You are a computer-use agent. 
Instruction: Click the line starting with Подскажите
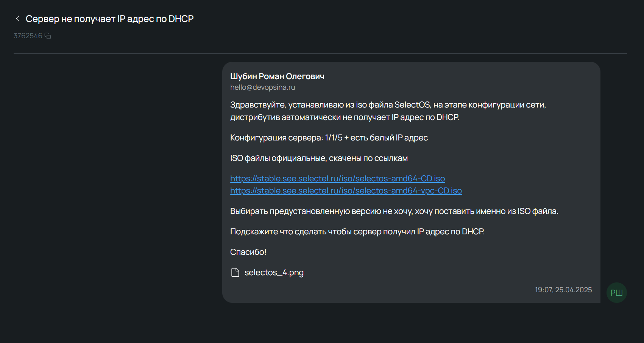point(357,232)
